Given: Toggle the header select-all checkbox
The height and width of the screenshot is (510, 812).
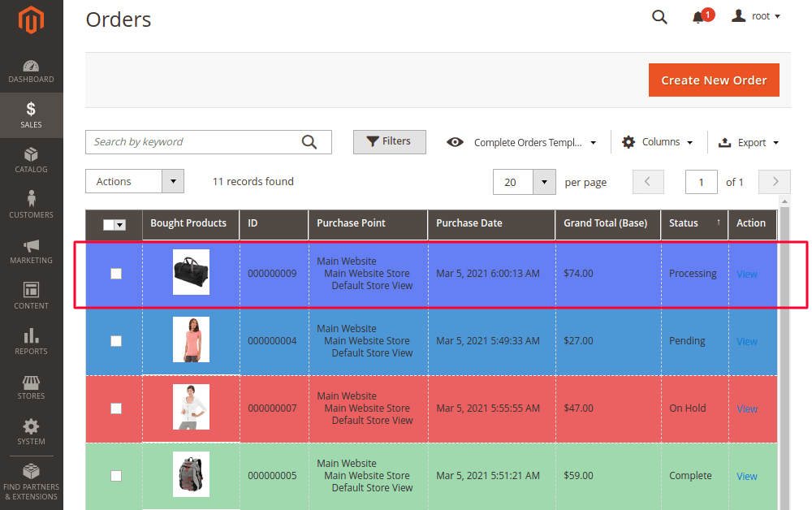Looking at the screenshot, I should (109, 225).
